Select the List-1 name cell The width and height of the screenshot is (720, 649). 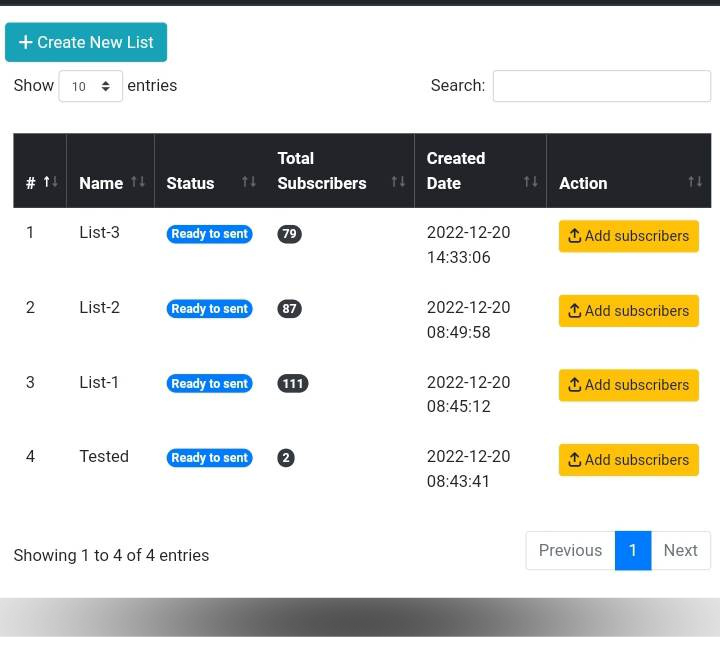coord(99,382)
